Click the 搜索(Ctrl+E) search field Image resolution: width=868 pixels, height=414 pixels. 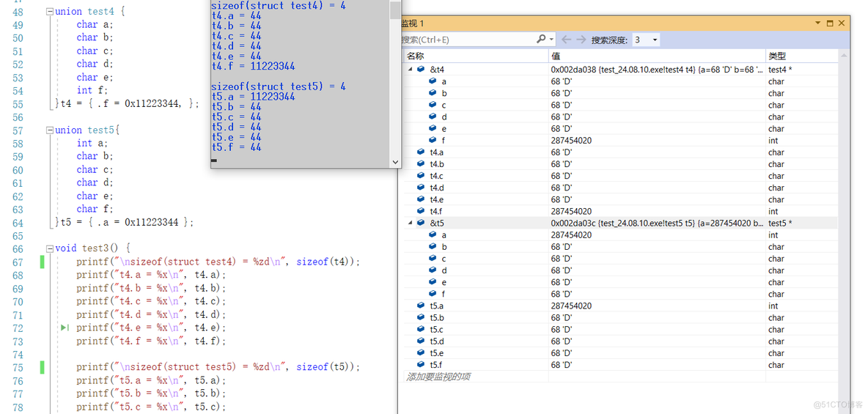467,40
